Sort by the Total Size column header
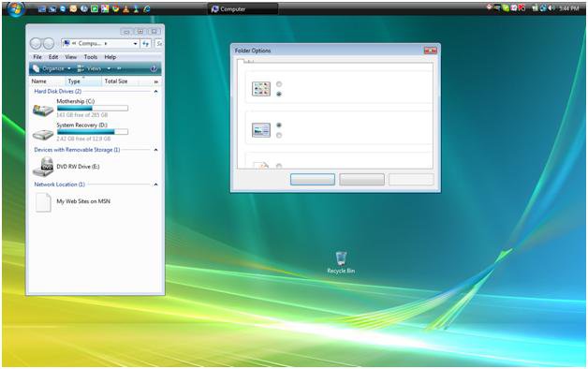 coord(120,81)
